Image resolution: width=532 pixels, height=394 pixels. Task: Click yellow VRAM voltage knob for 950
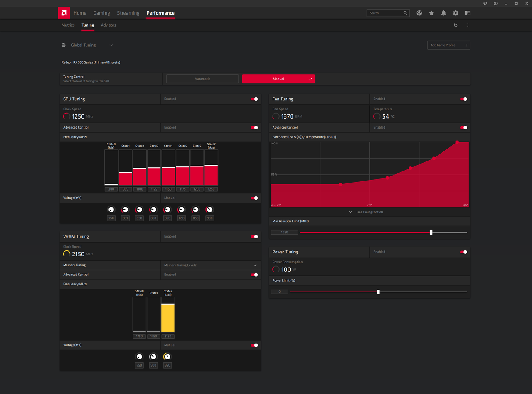pos(167,357)
